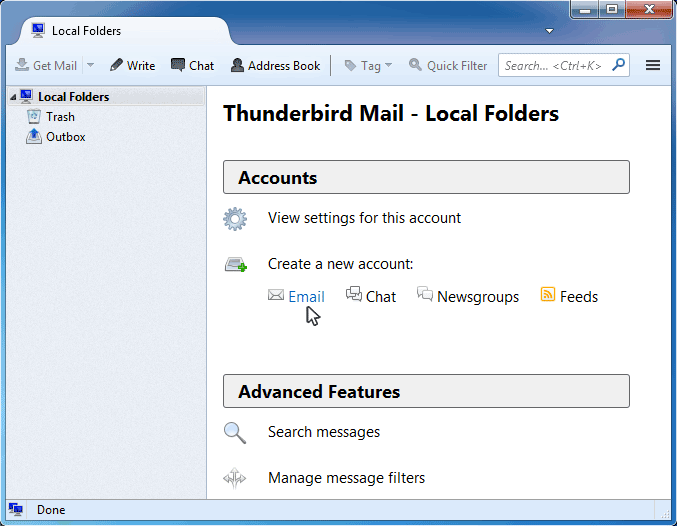Image resolution: width=677 pixels, height=526 pixels.
Task: Click the Email envelope icon
Action: [276, 295]
